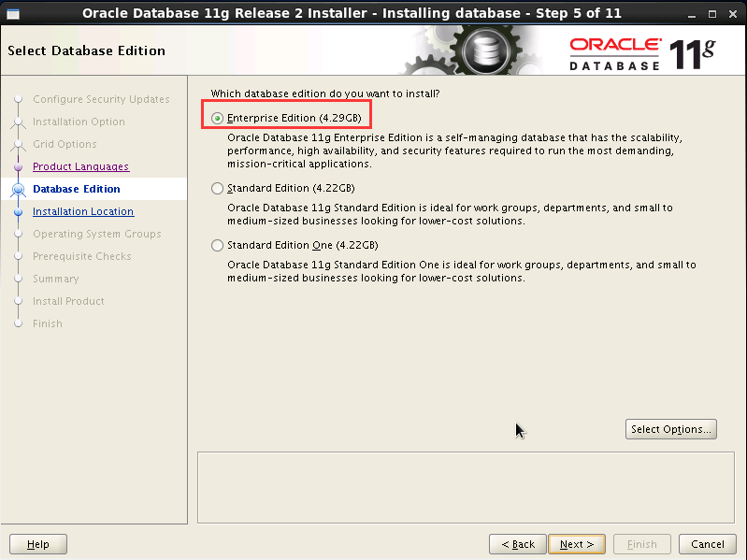Click Configure Security Updates step
Viewport: 747px width, 560px height.
click(x=101, y=99)
